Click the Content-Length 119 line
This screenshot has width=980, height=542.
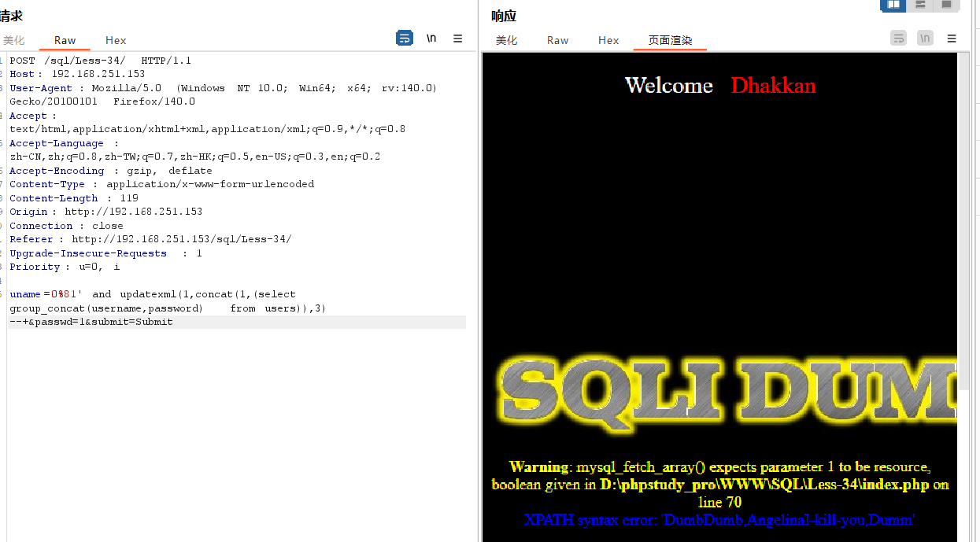click(x=74, y=198)
